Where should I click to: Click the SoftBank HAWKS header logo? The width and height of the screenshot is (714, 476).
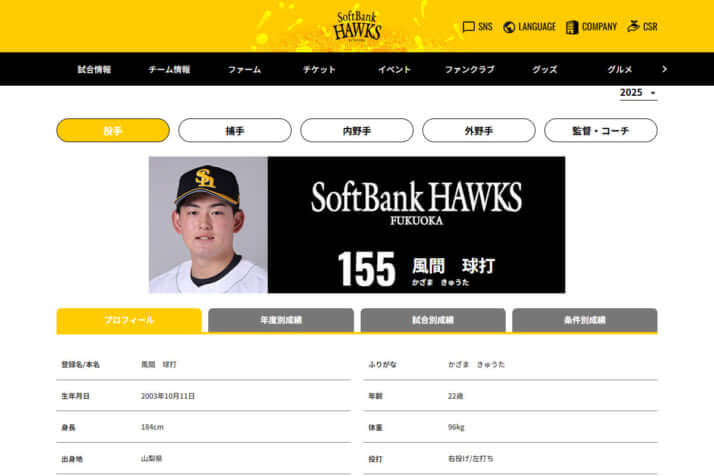357,26
